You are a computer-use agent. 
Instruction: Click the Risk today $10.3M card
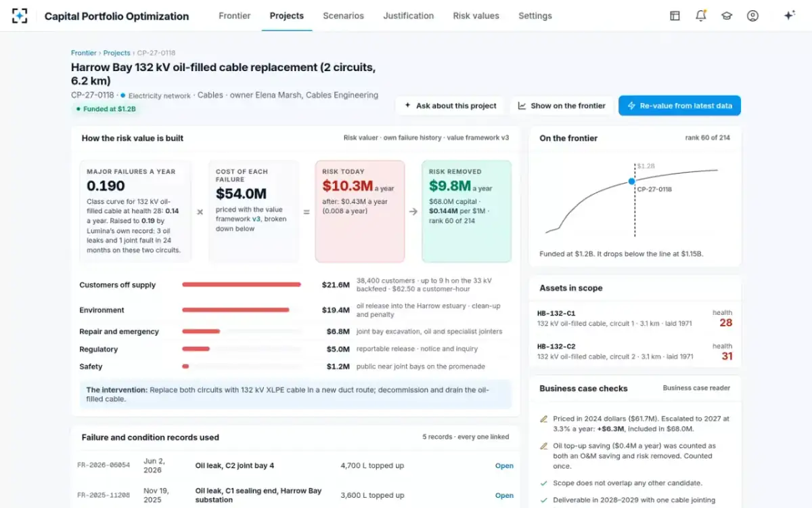coord(360,211)
